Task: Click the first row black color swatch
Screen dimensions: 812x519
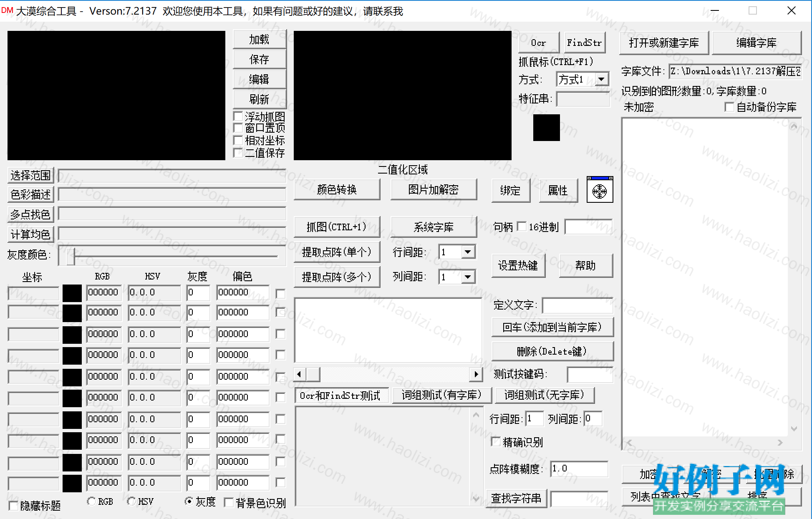Action: pos(72,293)
